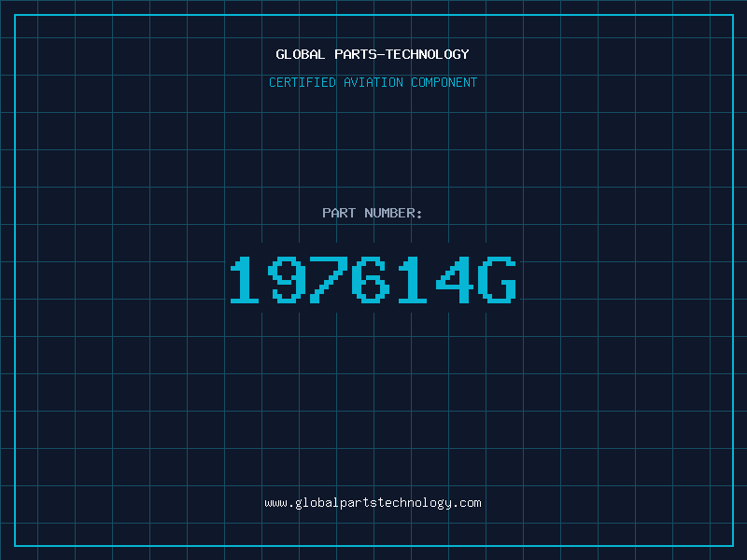
Task: Click the PART NUMBER: label
Action: click(x=372, y=213)
